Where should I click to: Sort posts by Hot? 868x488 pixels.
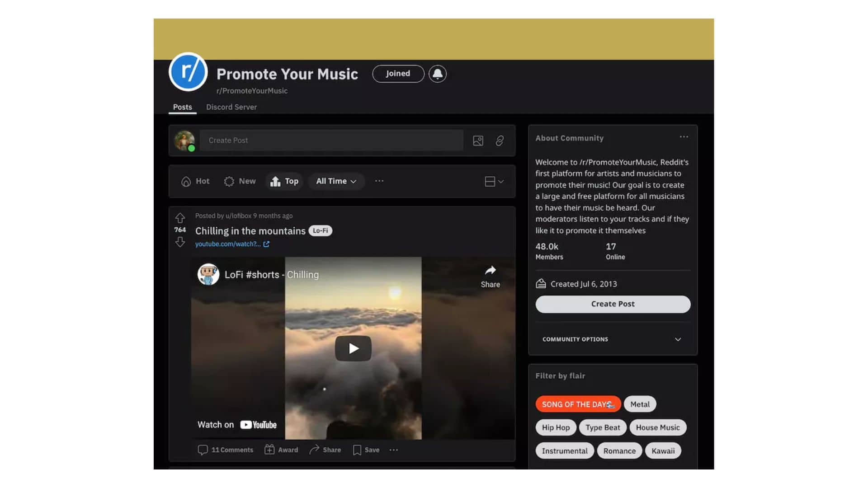click(x=195, y=181)
